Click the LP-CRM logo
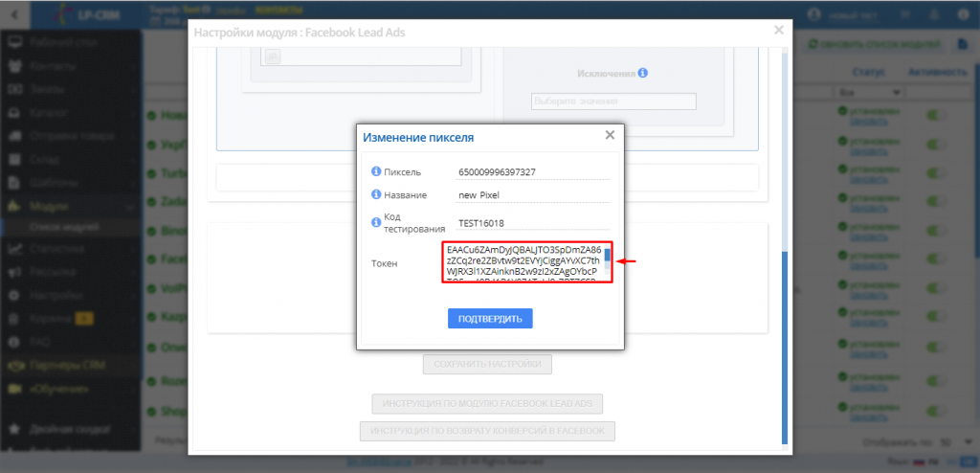The width and height of the screenshot is (980, 473). 89,13
